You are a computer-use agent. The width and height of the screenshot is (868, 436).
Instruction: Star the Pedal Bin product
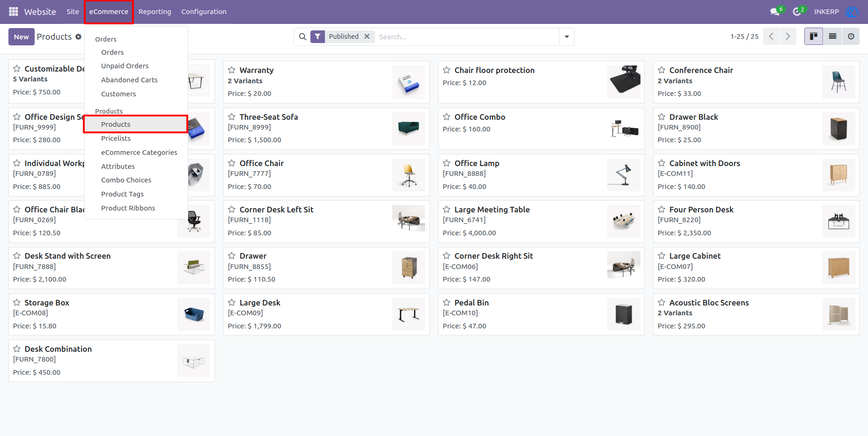coord(447,303)
